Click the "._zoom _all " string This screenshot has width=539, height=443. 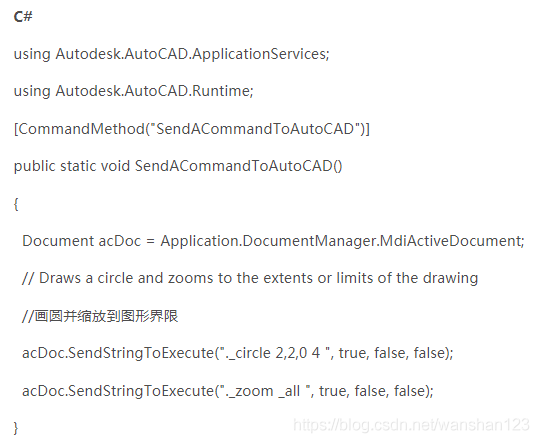point(265,391)
